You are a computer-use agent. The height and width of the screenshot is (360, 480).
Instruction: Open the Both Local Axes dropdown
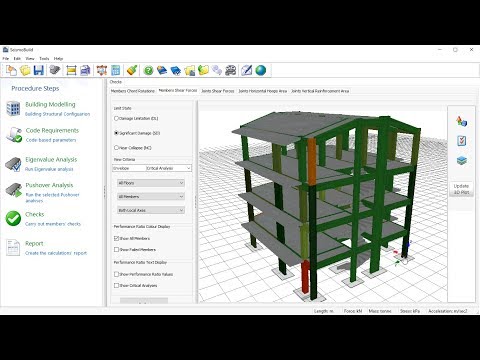[x=151, y=210]
